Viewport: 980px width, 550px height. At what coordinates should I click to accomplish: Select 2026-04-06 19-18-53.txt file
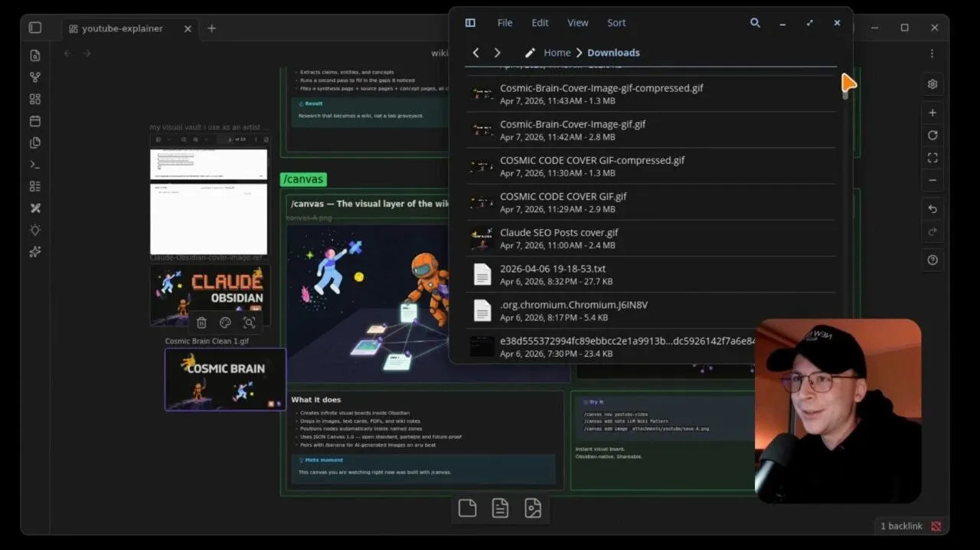[651, 274]
